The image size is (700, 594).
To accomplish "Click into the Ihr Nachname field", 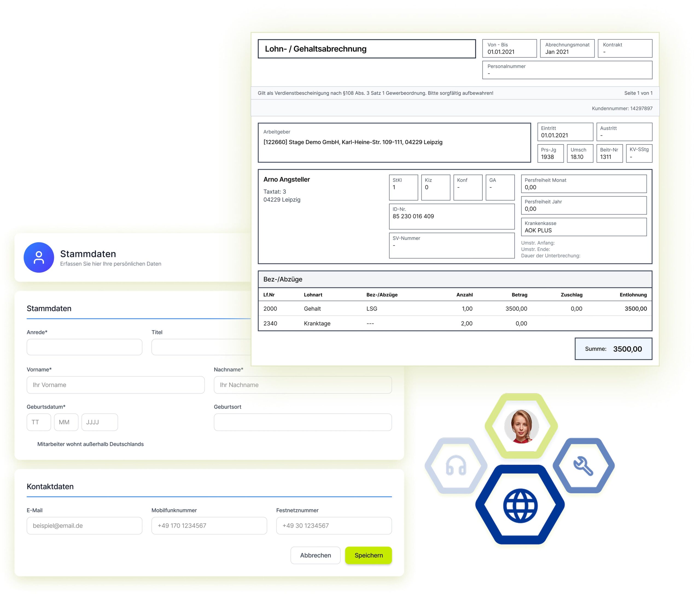I will 303,385.
